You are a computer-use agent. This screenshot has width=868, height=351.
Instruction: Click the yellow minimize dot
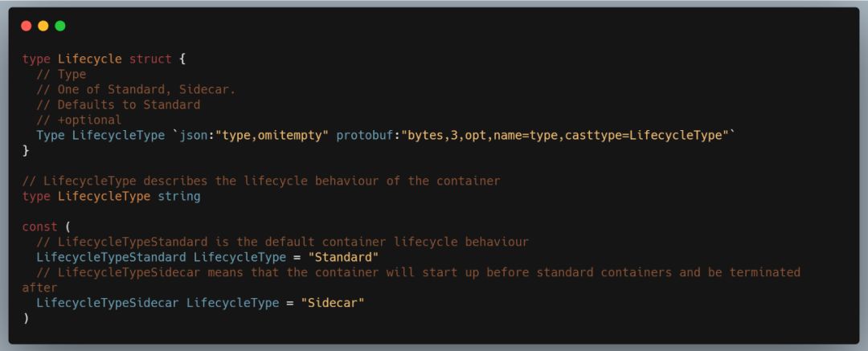[43, 26]
